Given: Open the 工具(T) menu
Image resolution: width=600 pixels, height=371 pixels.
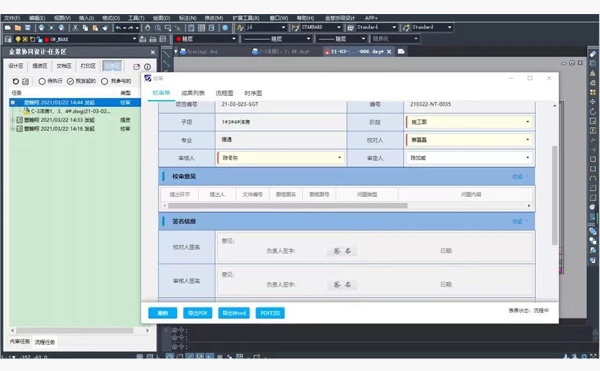Looking at the screenshot, I should click(136, 18).
